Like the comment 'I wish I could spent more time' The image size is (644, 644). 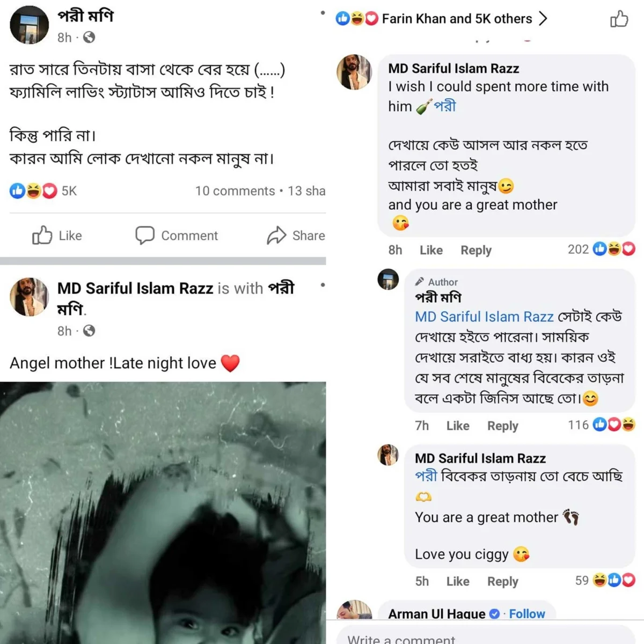tap(431, 250)
